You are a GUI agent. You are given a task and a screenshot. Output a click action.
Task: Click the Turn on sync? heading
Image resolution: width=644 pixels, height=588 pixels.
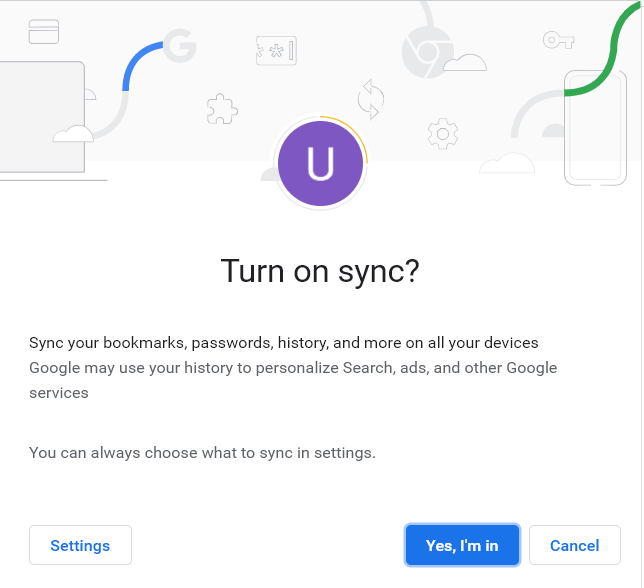(320, 271)
